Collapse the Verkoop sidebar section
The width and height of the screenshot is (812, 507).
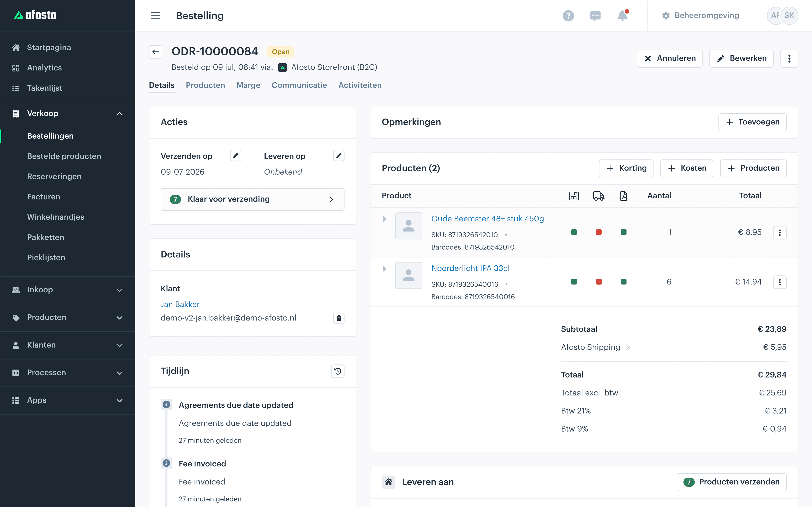click(119, 114)
